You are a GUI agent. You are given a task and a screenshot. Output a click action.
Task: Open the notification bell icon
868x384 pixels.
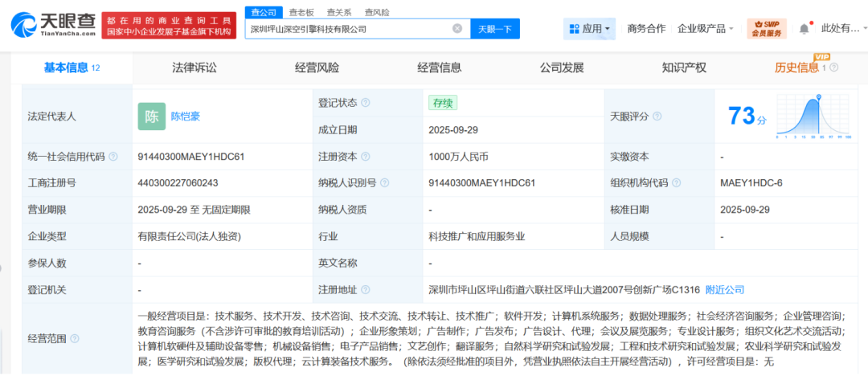point(805,28)
